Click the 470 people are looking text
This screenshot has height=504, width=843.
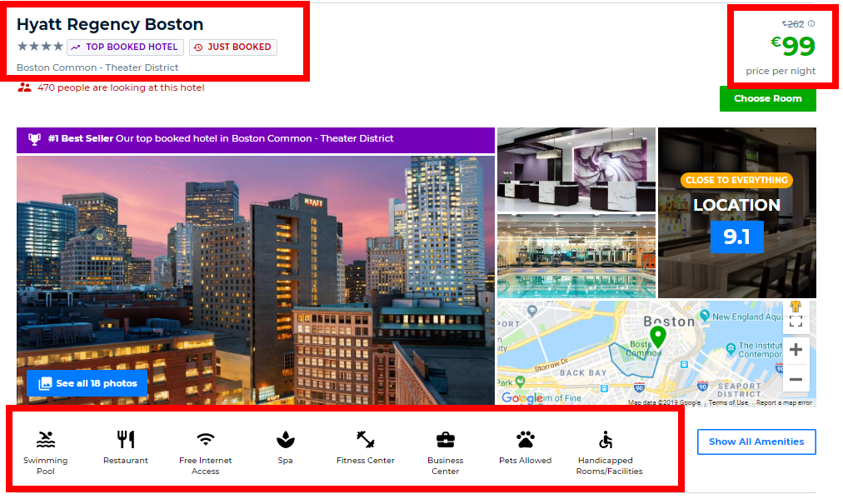pos(121,87)
